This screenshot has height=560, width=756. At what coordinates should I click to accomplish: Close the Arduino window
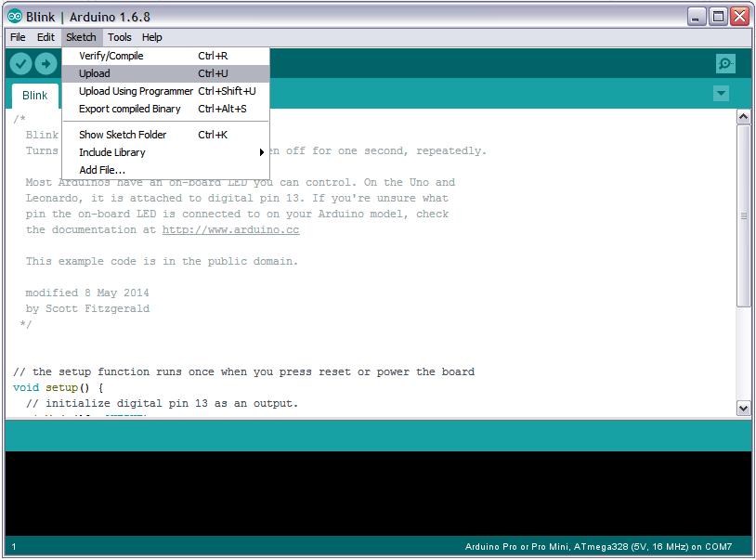click(x=739, y=18)
